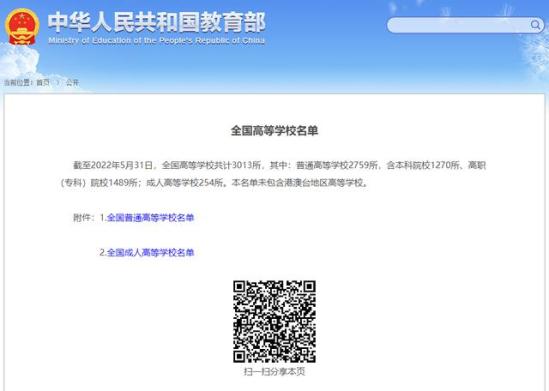Click the 附件 label

(x=82, y=217)
